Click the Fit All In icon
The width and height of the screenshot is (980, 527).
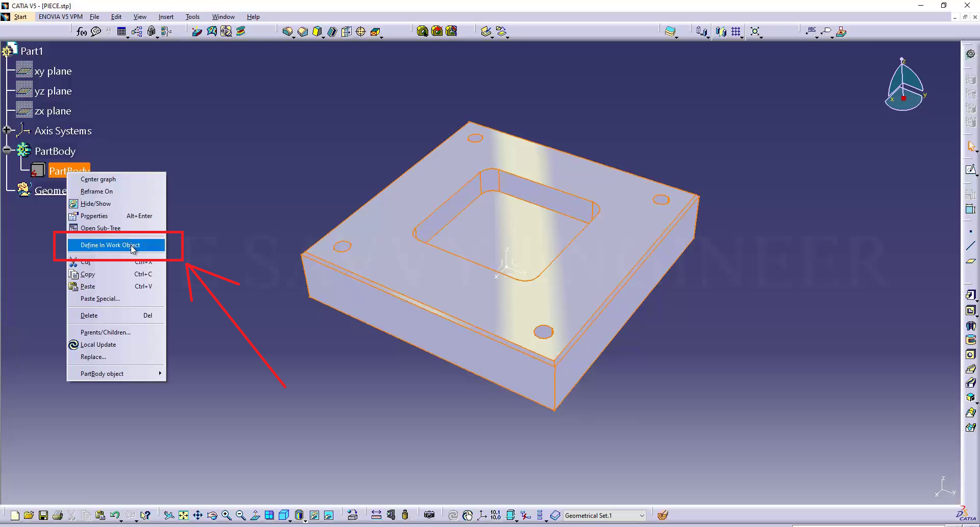point(183,515)
